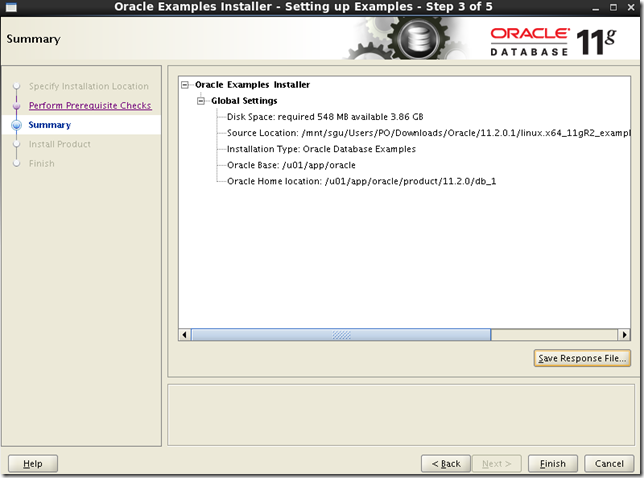Select the Oracle Home location row
This screenshot has height=478, width=644.
pos(361,181)
